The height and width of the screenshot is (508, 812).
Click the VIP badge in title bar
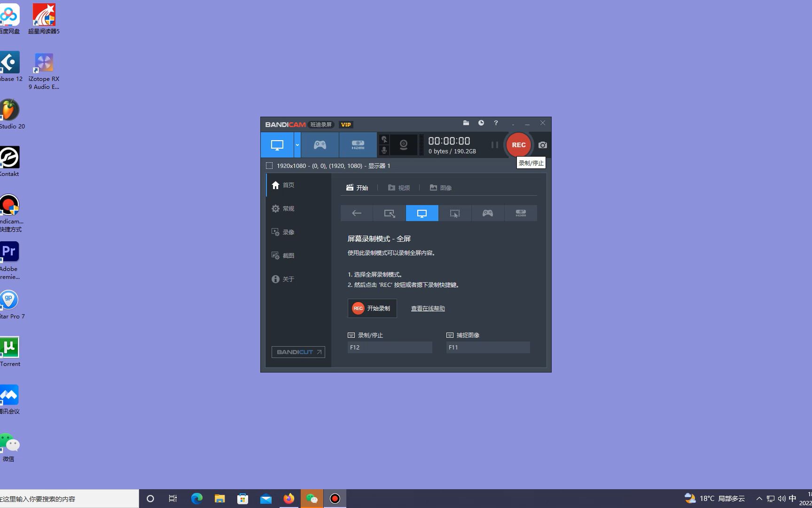pyautogui.click(x=346, y=125)
